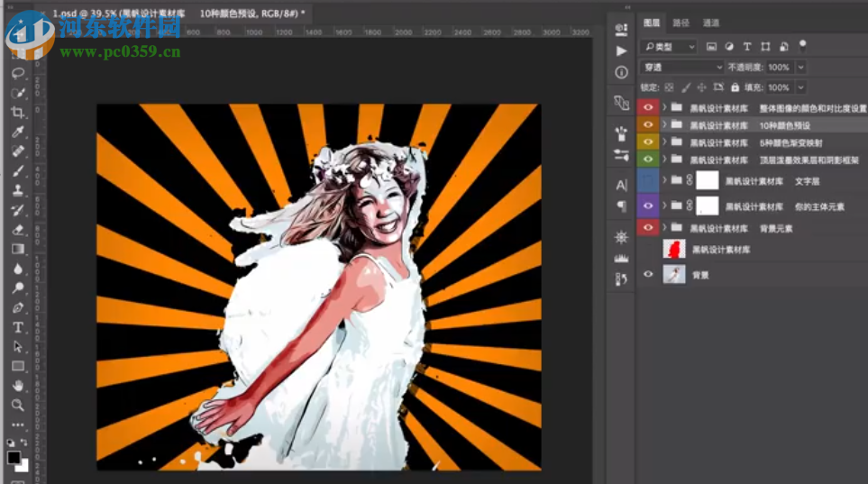Switch to the 路径 tab
Screen dimensions: 868x484
pyautogui.click(x=681, y=23)
